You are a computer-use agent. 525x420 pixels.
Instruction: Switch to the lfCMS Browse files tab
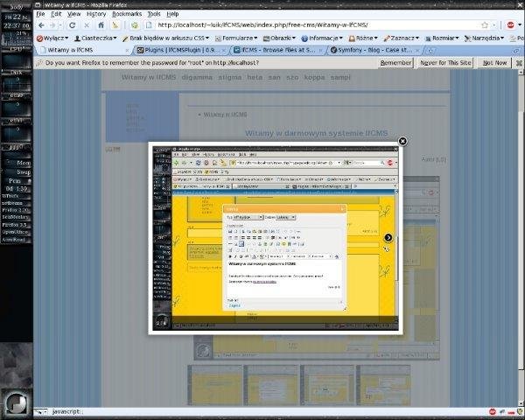[x=278, y=50]
